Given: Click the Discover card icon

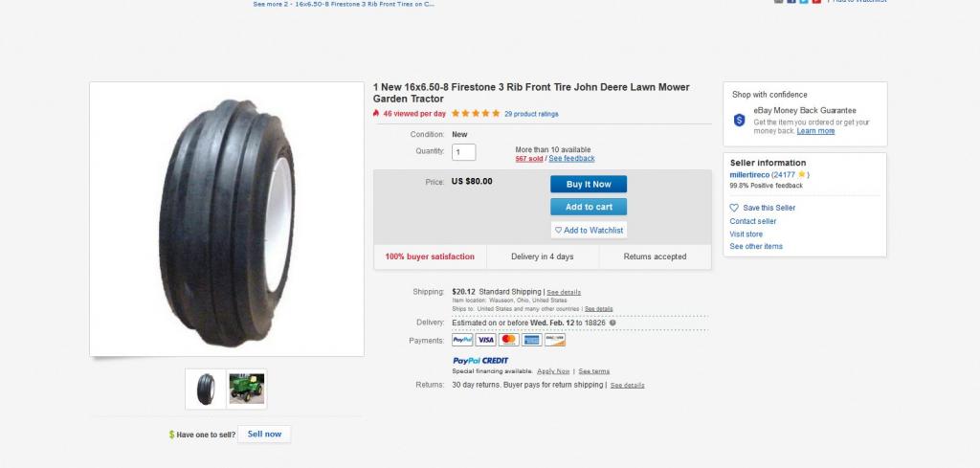Looking at the screenshot, I should point(555,340).
